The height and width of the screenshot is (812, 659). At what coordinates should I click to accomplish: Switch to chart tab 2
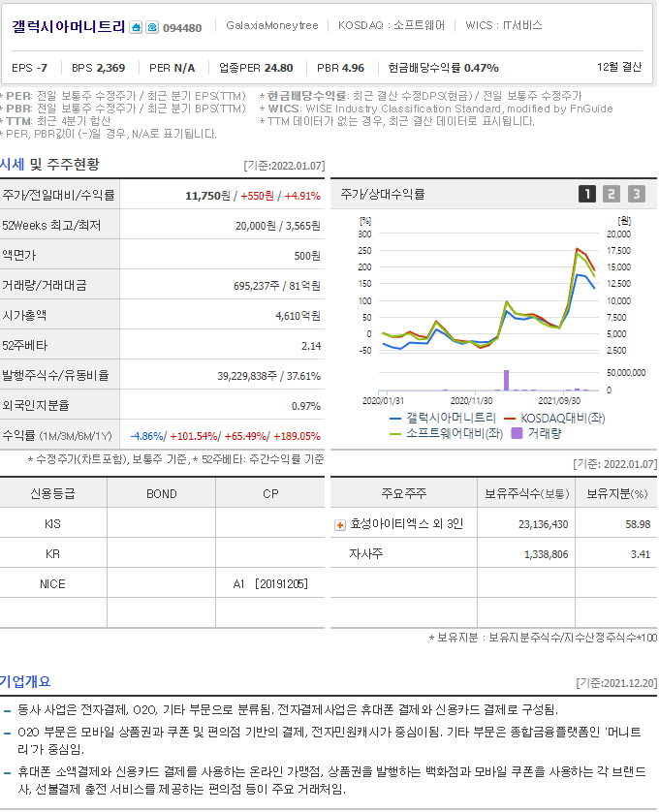click(612, 194)
